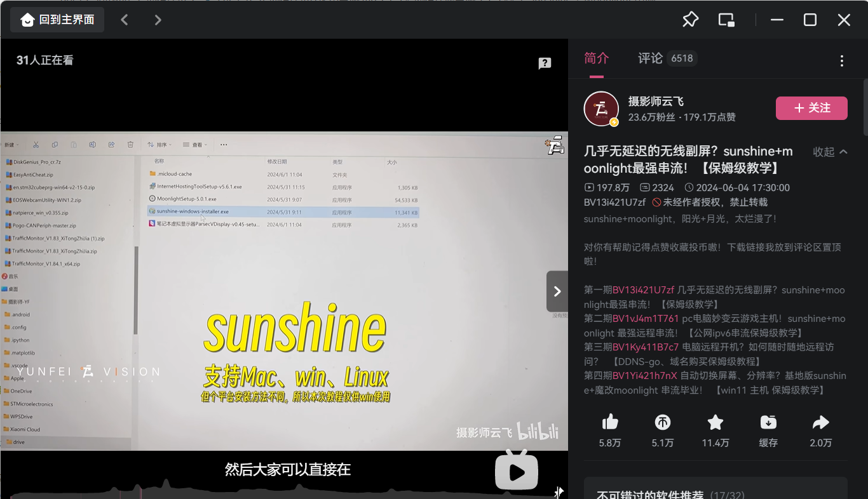This screenshot has height=499, width=868.
Task: Click the star favorite icon
Action: click(715, 423)
